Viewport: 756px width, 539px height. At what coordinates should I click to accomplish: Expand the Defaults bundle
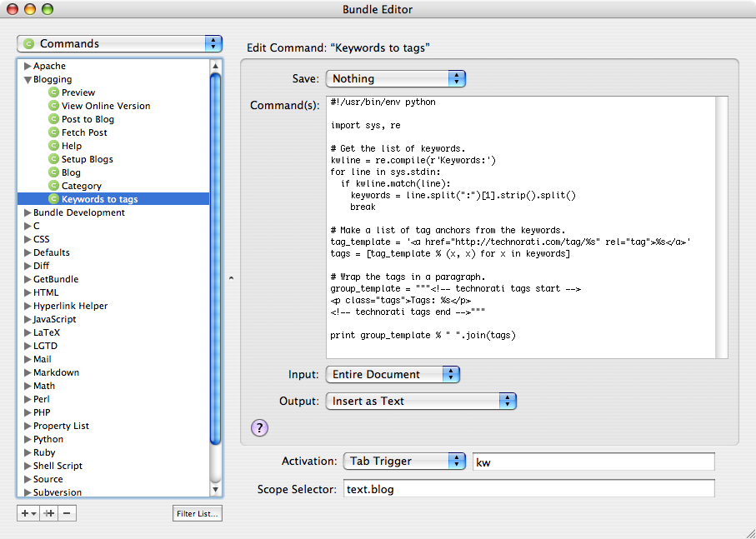[28, 252]
